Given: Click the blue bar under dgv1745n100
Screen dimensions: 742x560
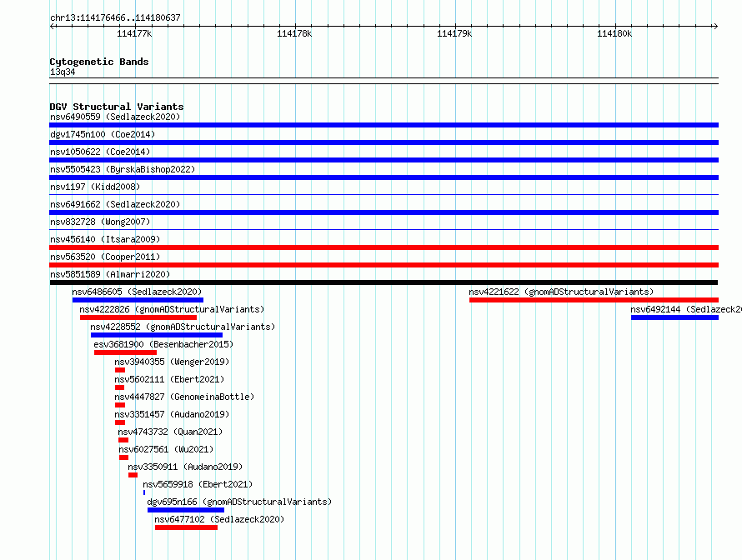Looking at the screenshot, I should pyautogui.click(x=384, y=142).
